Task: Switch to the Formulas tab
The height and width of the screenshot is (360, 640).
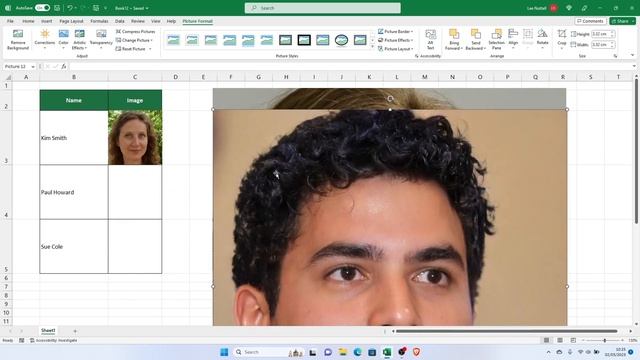Action: (99, 21)
